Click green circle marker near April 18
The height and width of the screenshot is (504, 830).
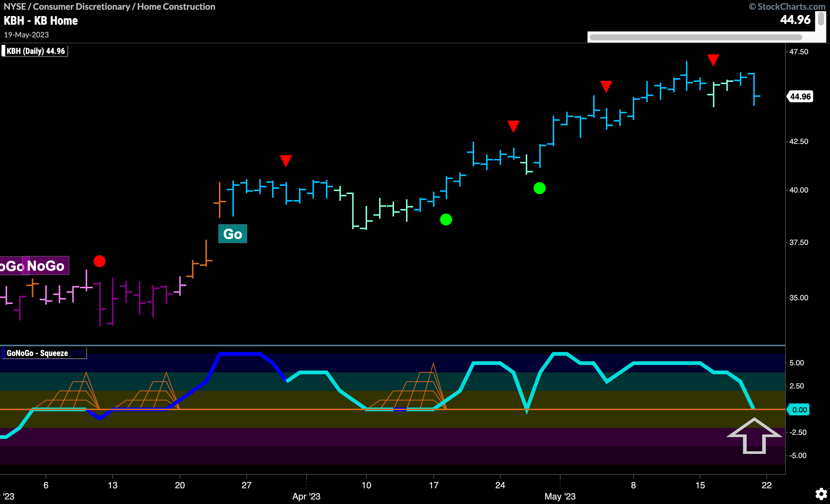pos(446,219)
